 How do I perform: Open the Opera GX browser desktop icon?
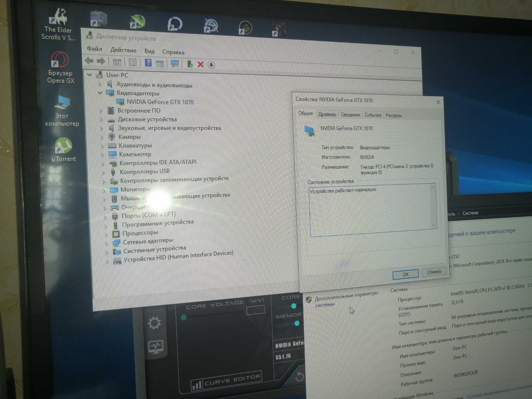(x=60, y=68)
